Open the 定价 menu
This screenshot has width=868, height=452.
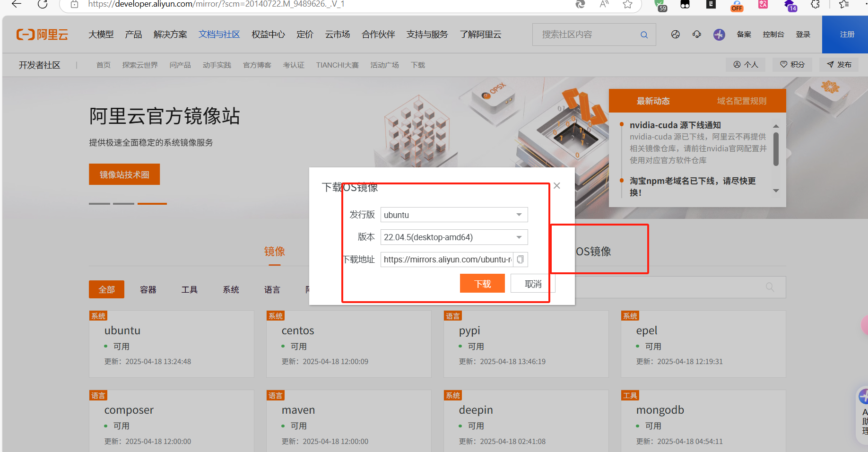point(305,35)
